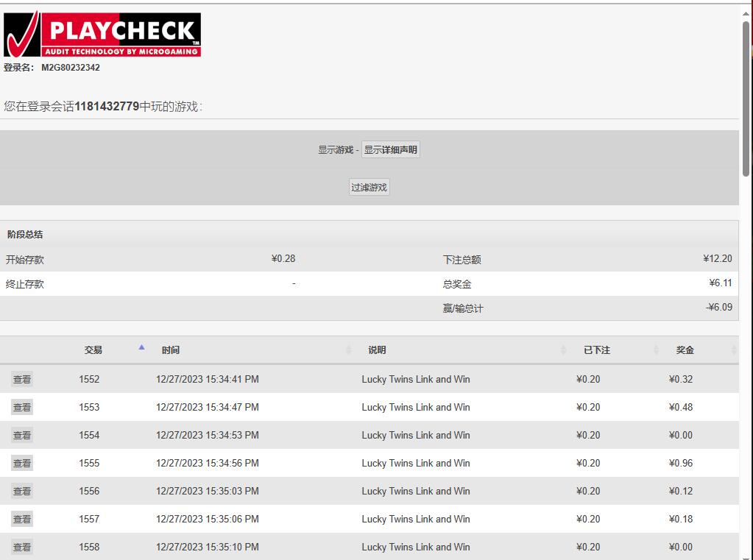The height and width of the screenshot is (560, 753).
Task: Click the 时间 column header label
Action: click(171, 350)
